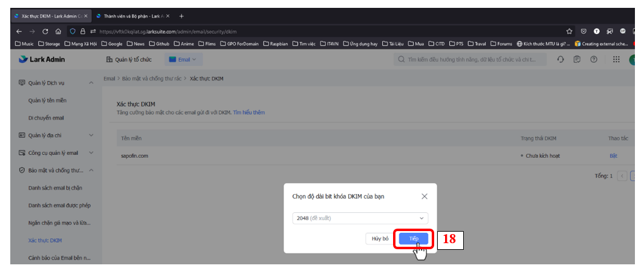Collapse the Quản lý Dịch vụ sidebar section
Viewport: 644px width, 274px height.
pyautogui.click(x=91, y=83)
